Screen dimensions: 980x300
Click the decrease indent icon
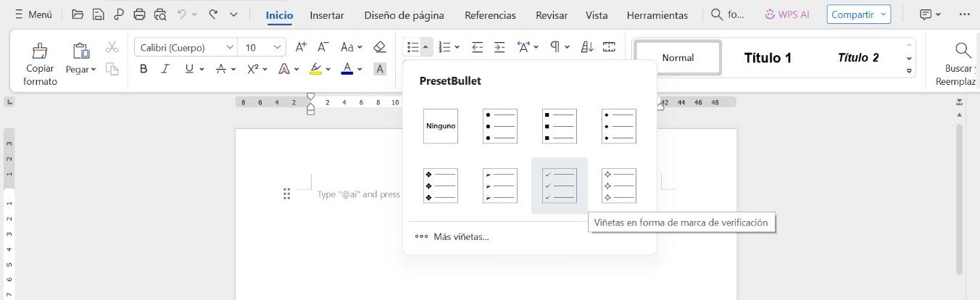[x=477, y=47]
